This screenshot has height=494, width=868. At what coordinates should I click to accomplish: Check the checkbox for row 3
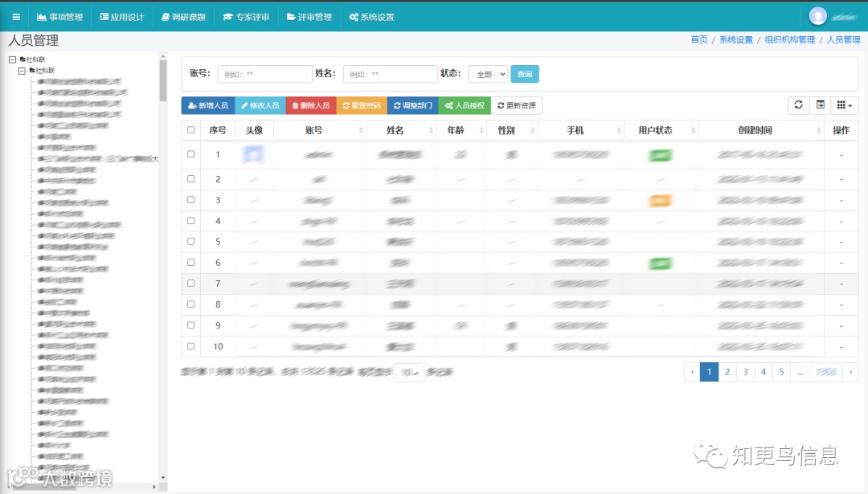point(191,200)
